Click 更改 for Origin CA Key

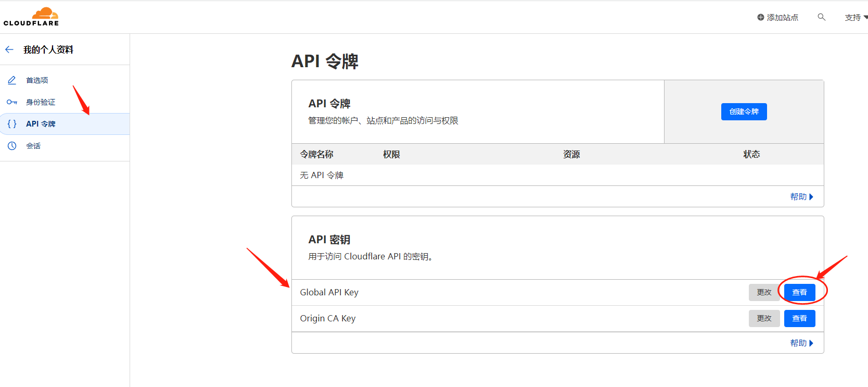[764, 318]
